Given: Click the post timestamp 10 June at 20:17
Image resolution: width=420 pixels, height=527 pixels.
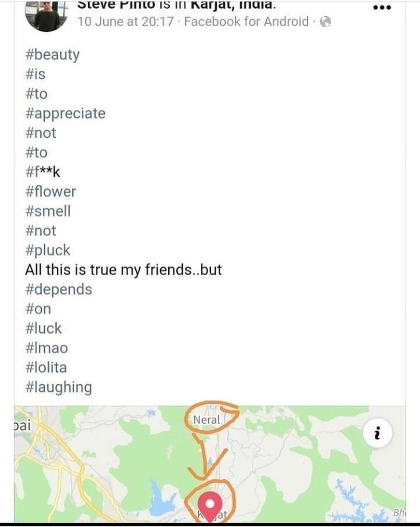Looking at the screenshot, I should tap(126, 22).
